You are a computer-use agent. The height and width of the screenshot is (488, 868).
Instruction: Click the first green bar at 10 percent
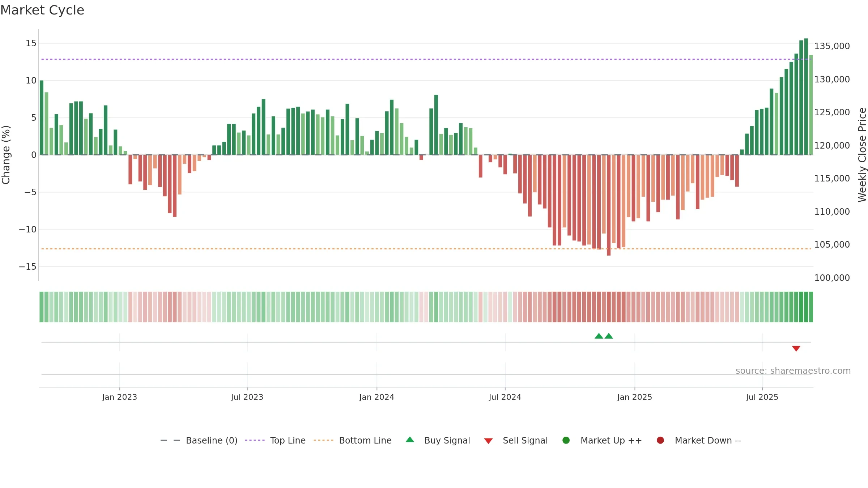(42, 117)
